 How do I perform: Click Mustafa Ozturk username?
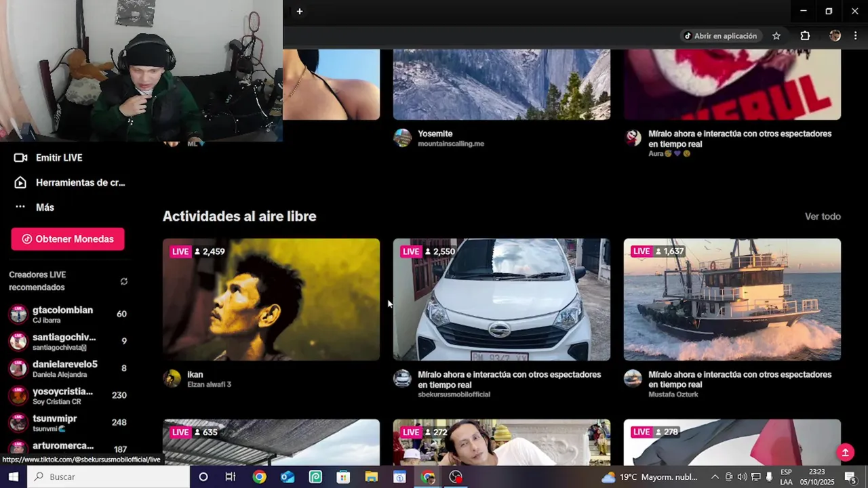click(673, 394)
